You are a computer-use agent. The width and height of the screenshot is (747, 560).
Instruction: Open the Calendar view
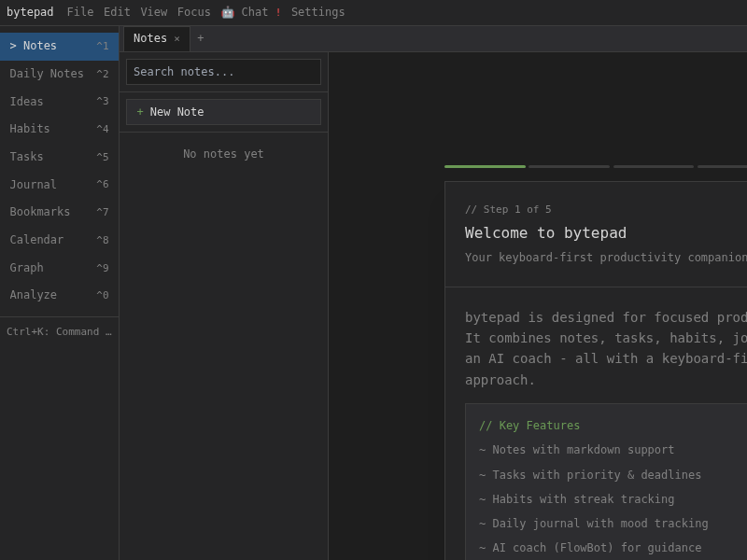click(59, 240)
